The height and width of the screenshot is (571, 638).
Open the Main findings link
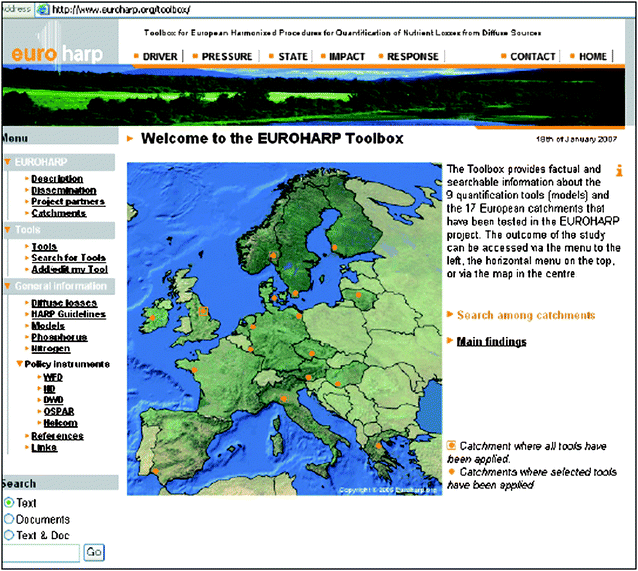click(492, 341)
